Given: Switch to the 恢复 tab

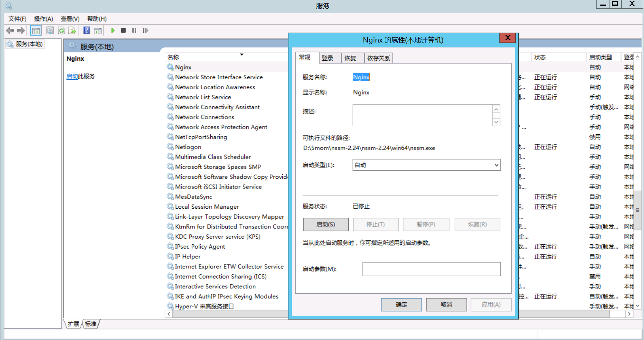Looking at the screenshot, I should (353, 58).
